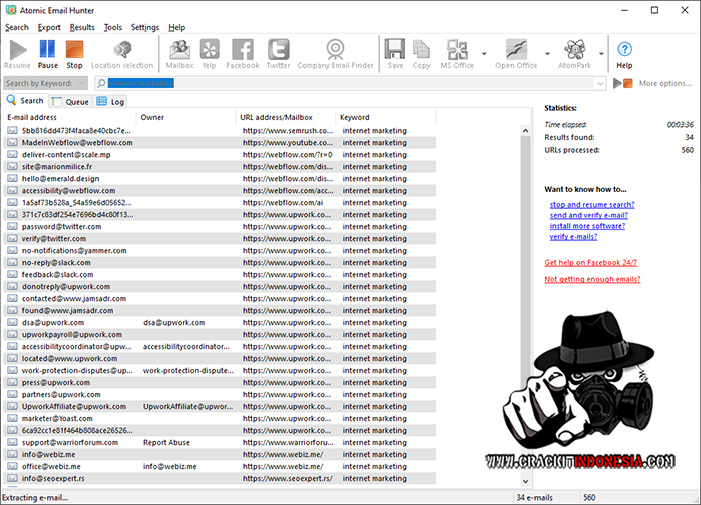Click the Yelp toolbar icon
The height and width of the screenshot is (505, 701).
[209, 53]
